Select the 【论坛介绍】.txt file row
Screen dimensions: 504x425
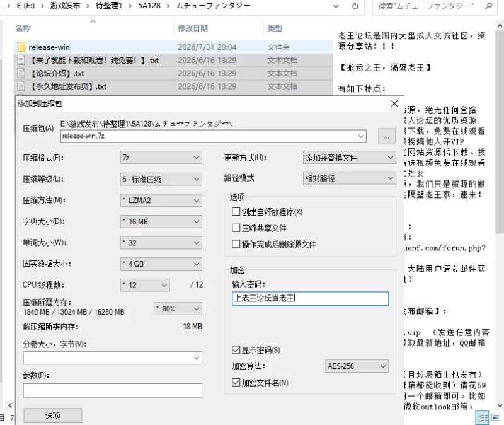[x=173, y=73]
